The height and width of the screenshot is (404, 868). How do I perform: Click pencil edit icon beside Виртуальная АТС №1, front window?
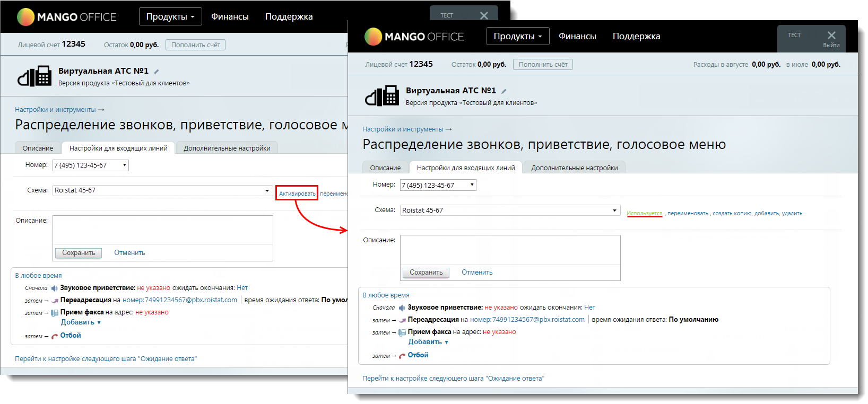click(504, 91)
